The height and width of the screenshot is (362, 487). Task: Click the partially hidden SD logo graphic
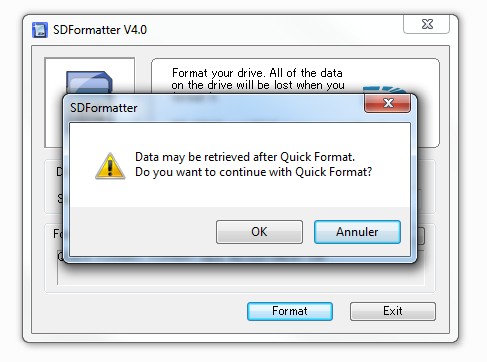pyautogui.click(x=384, y=90)
